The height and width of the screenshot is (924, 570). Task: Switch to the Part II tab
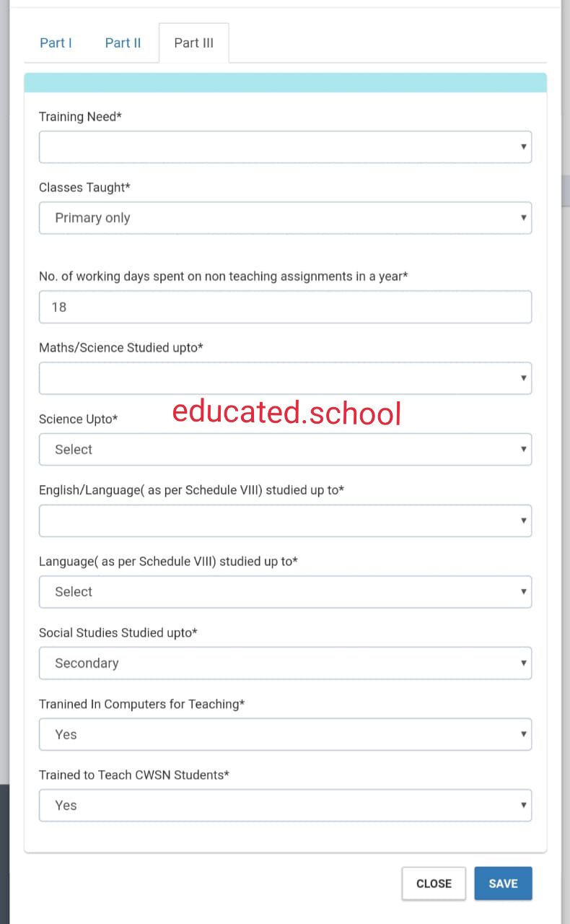(x=123, y=43)
